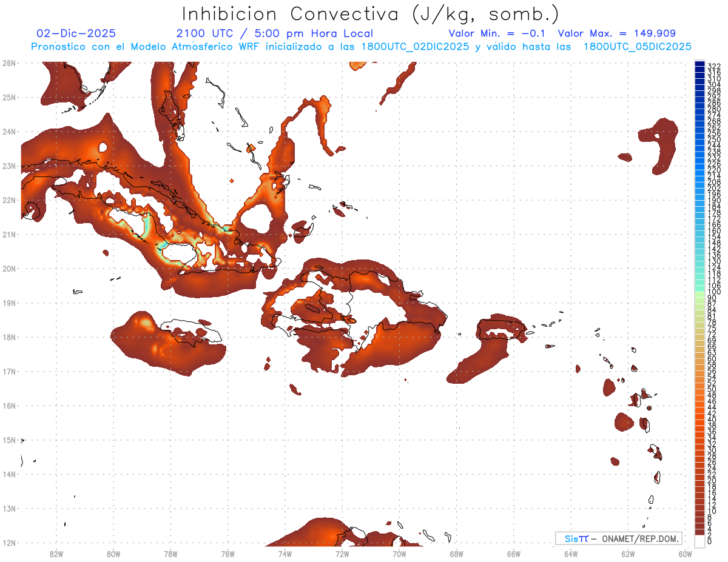This screenshot has width=728, height=562.
Task: Click the time "2100 UTC / 5:00 pm Hora Local"
Action: coord(274,33)
